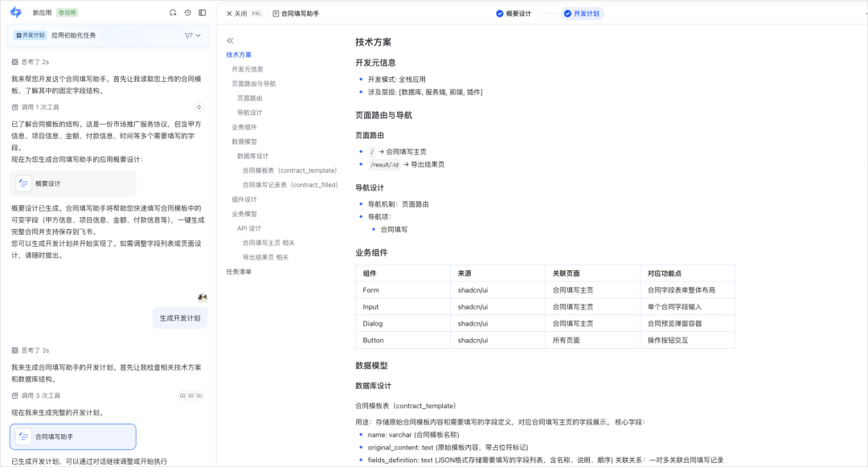Click the refresh icon in the left panel header
Screen dimensions: 868x467
[x=173, y=12]
